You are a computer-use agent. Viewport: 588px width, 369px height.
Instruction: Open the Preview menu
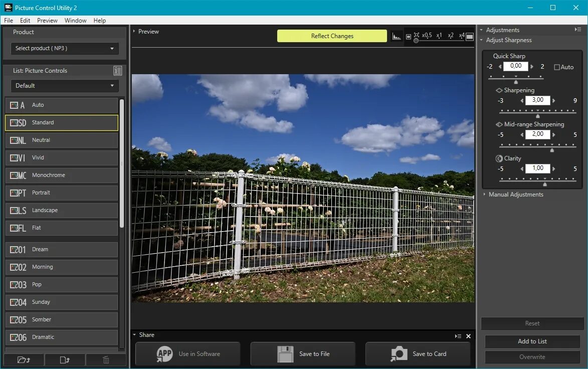pyautogui.click(x=47, y=20)
